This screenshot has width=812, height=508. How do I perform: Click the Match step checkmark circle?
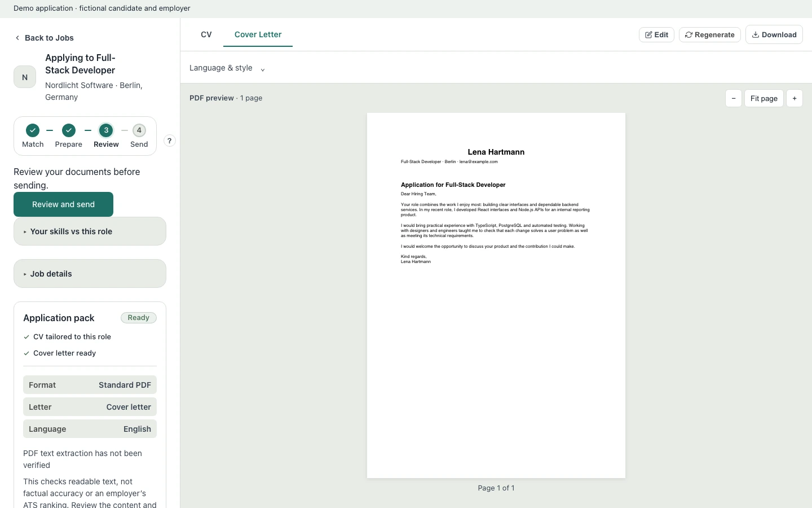(x=33, y=130)
